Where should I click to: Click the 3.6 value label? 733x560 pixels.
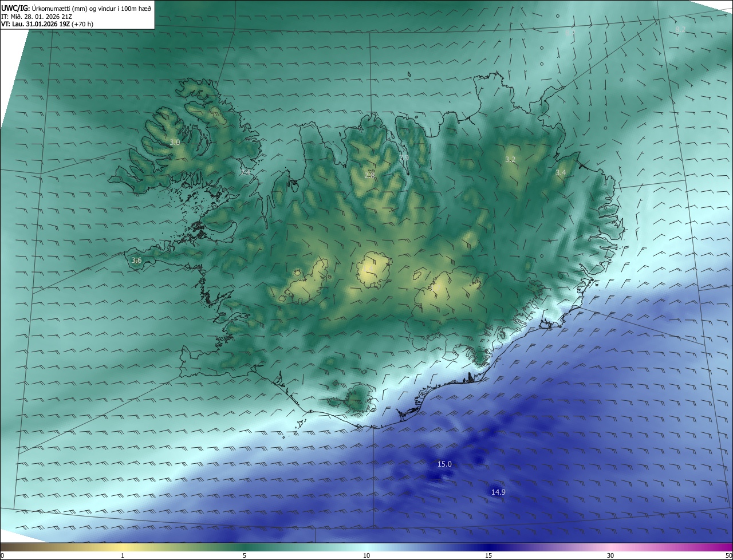tap(136, 261)
